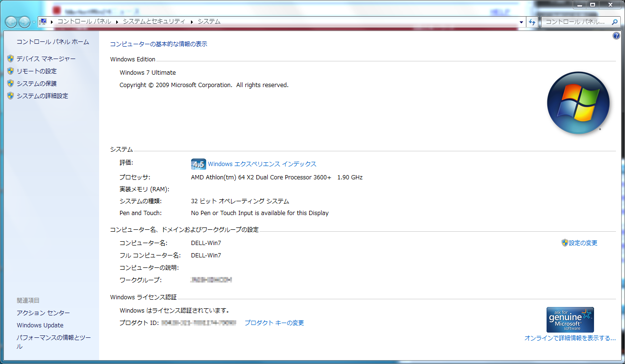Click the AMD Athlon processor value text
The width and height of the screenshot is (625, 364).
pyautogui.click(x=277, y=177)
